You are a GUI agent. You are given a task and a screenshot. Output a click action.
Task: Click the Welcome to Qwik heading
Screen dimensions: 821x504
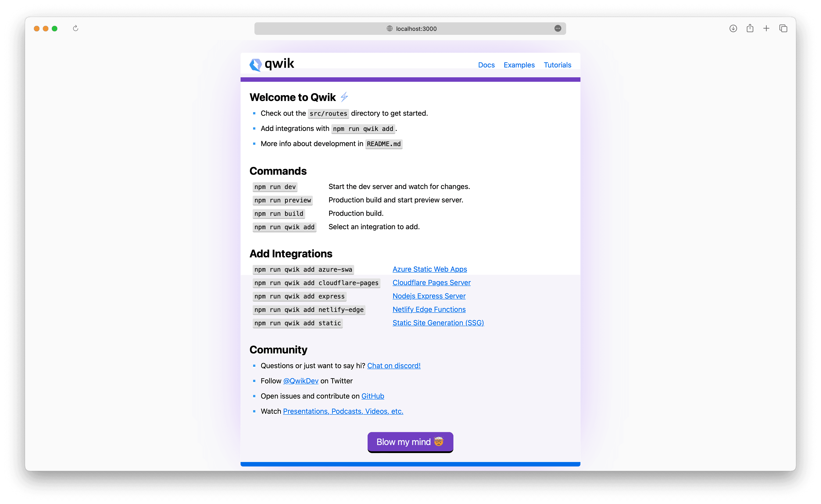[x=293, y=97]
